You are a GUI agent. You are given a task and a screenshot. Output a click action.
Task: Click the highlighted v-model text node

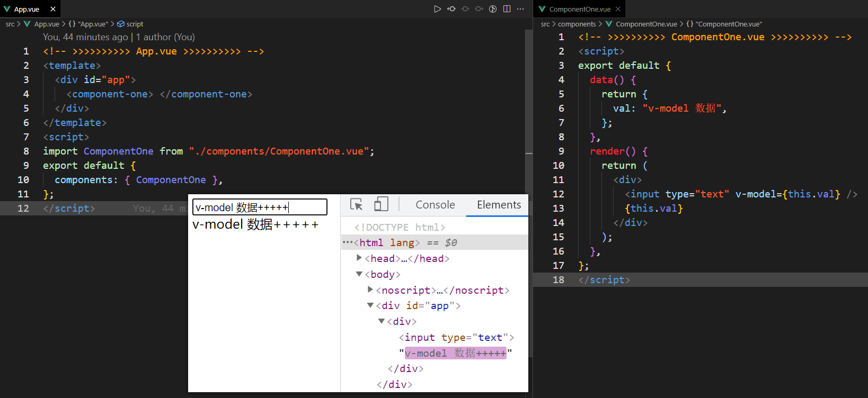click(x=456, y=353)
